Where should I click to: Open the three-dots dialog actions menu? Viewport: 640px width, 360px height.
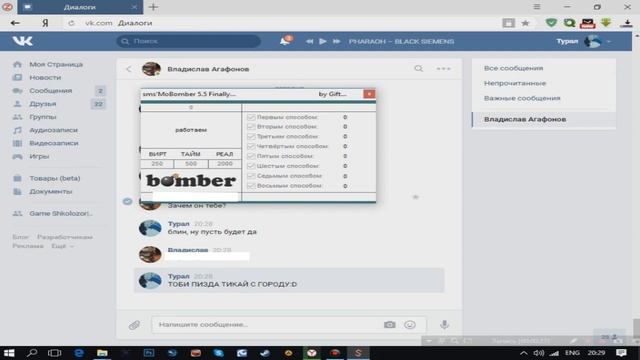(x=443, y=69)
